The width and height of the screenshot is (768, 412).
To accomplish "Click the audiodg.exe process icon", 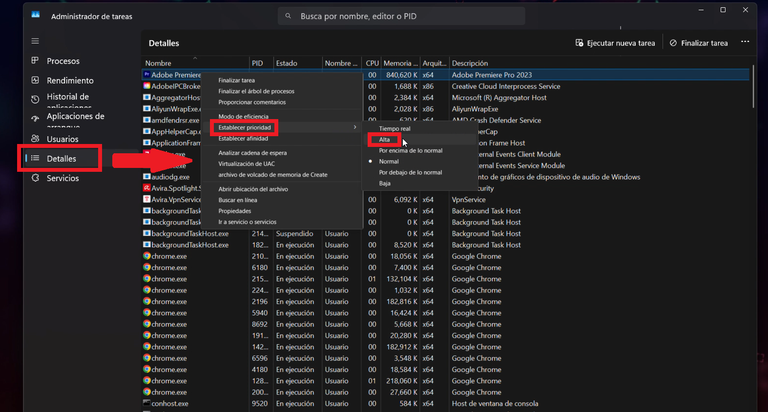I will point(146,176).
